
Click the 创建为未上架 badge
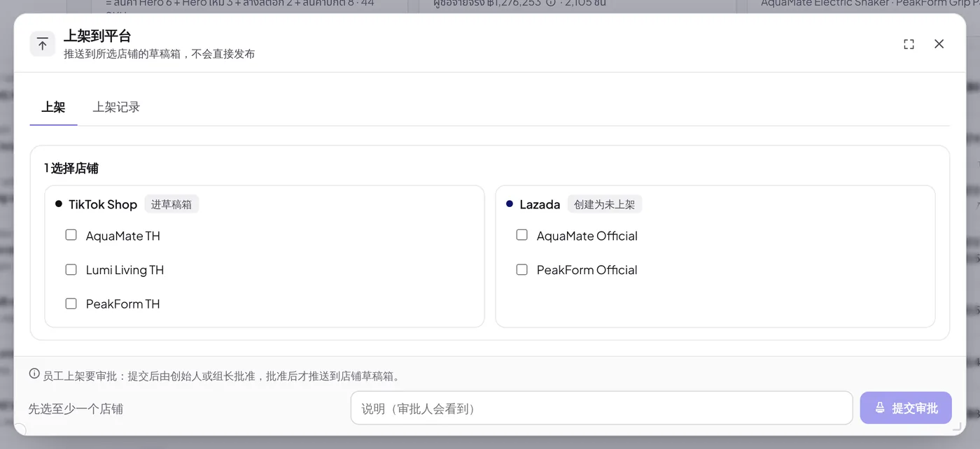604,204
